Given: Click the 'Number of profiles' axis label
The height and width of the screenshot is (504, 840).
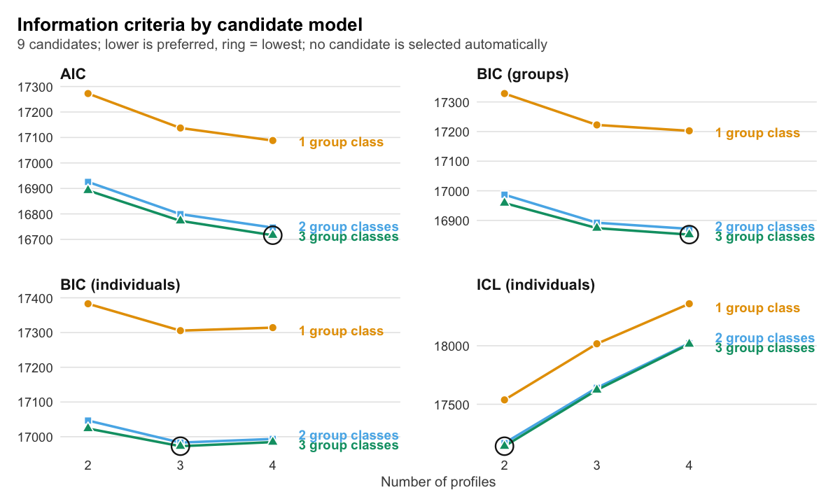Looking at the screenshot, I should pos(438,482).
